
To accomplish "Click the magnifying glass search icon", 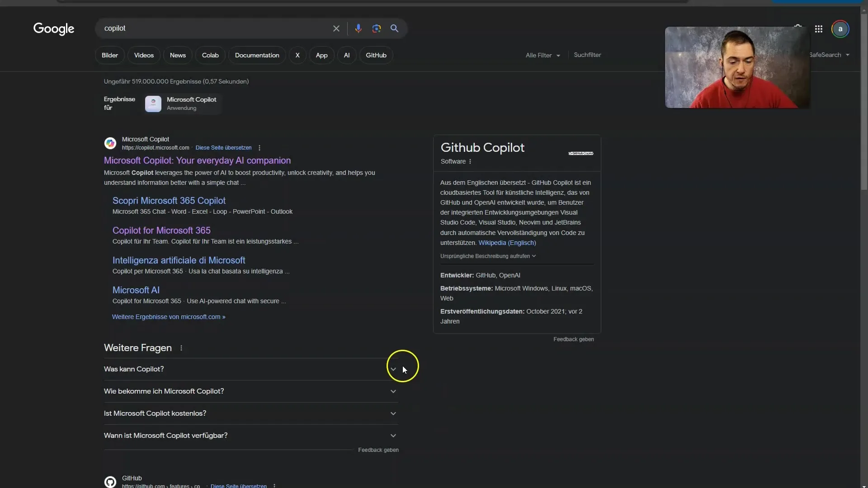I will [394, 28].
